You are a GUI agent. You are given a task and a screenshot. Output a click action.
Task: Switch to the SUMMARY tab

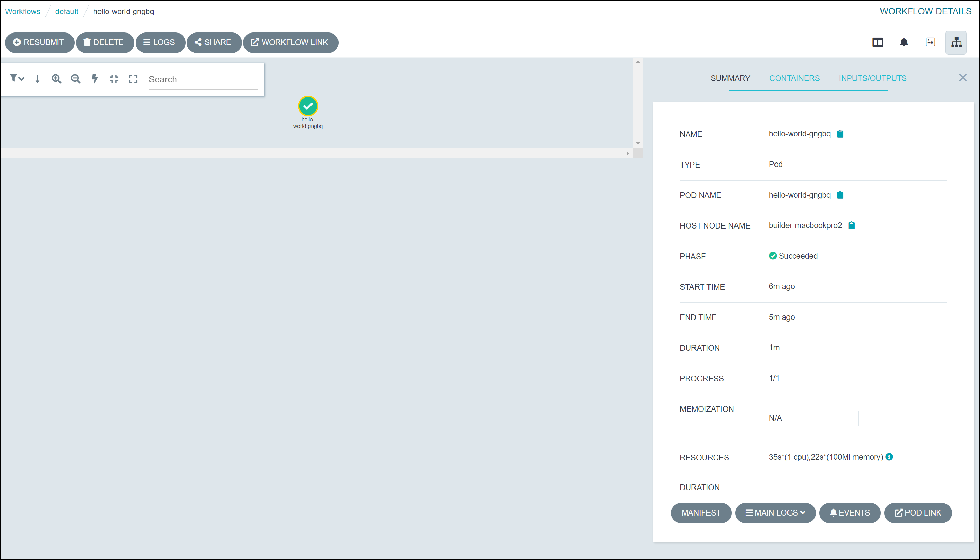coord(730,78)
